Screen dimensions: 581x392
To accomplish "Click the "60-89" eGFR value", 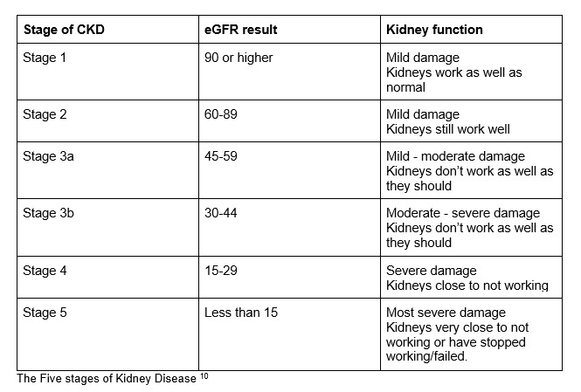I will tap(220, 114).
